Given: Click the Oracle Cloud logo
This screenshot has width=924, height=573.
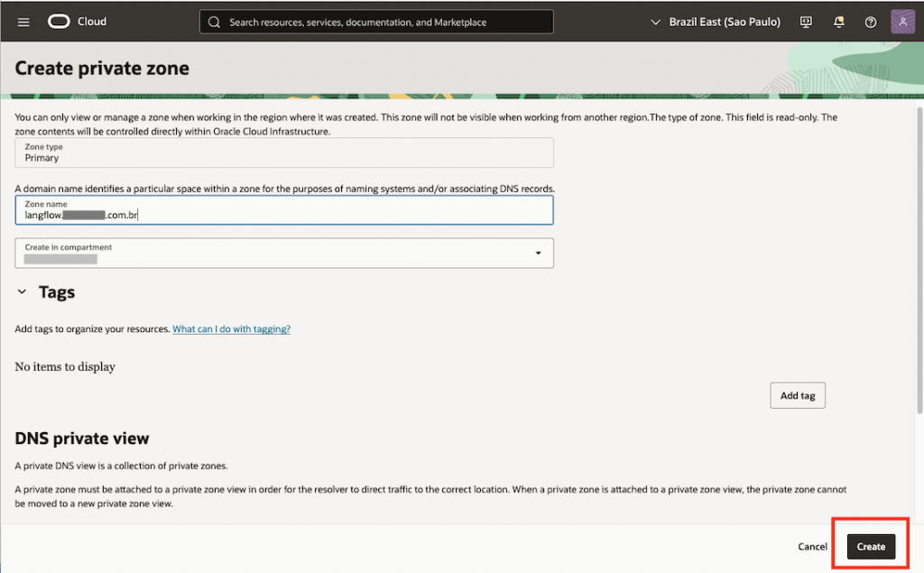Looking at the screenshot, I should [59, 22].
